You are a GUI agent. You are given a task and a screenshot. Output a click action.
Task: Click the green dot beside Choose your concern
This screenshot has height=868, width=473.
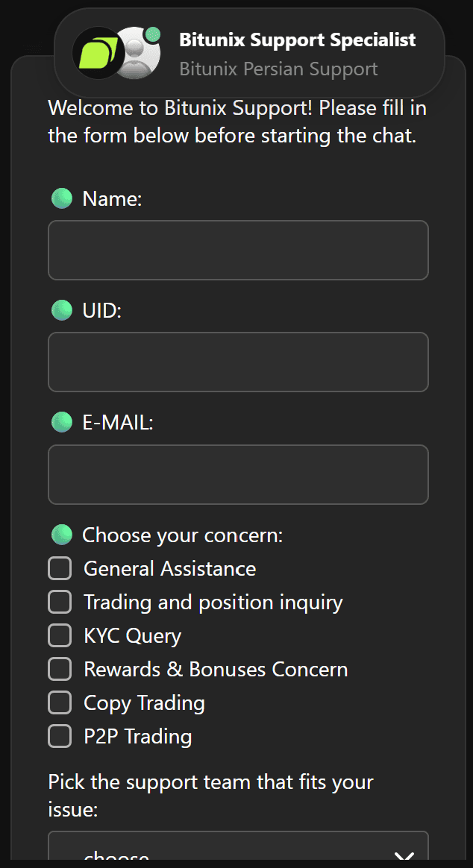coord(62,535)
